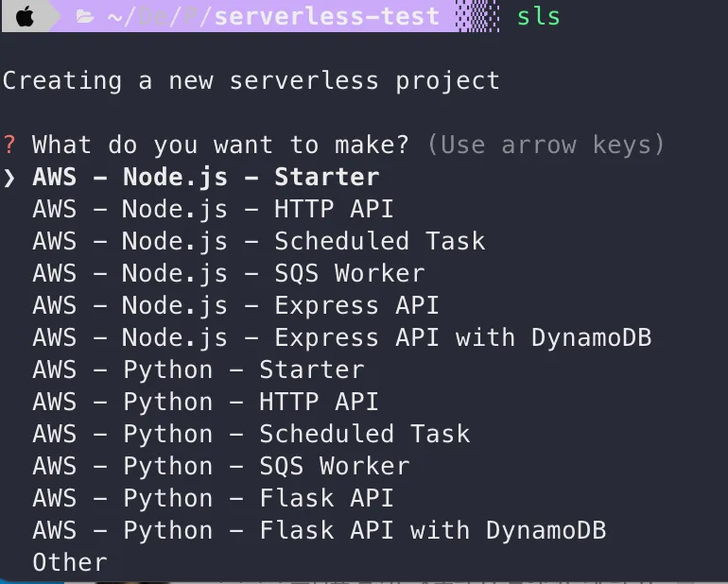Click the Apple logo in the prompt
This screenshot has height=584, width=728.
[26, 17]
